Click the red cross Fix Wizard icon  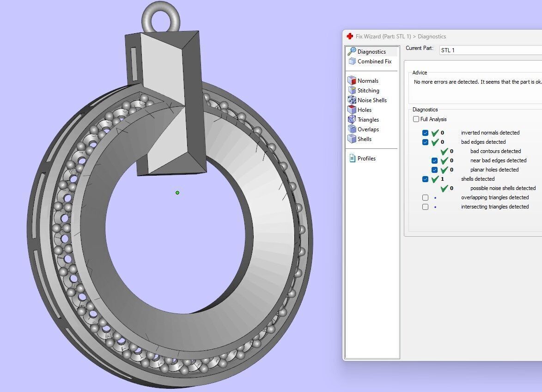point(350,36)
